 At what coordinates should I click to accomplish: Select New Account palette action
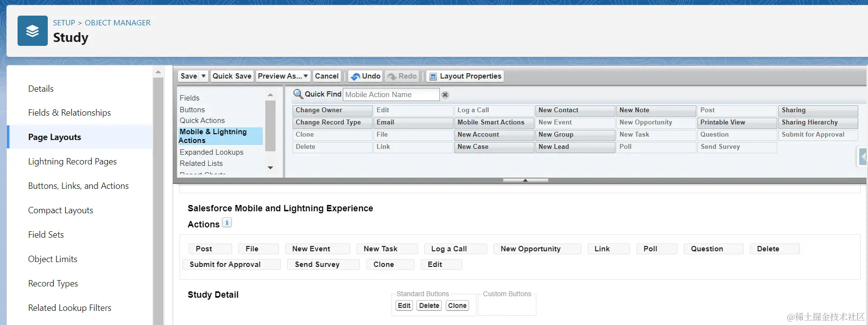click(x=494, y=135)
